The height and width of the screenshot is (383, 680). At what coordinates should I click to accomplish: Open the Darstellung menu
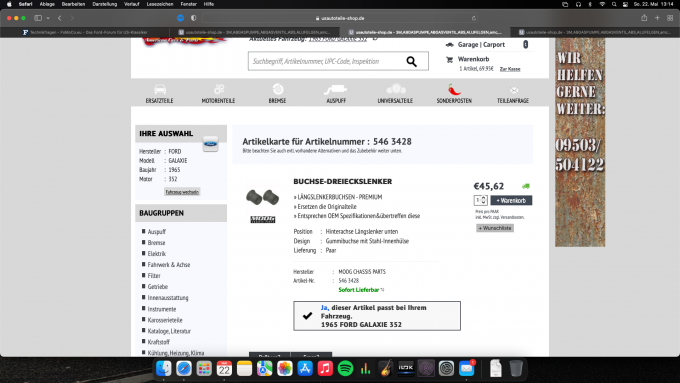click(105, 4)
